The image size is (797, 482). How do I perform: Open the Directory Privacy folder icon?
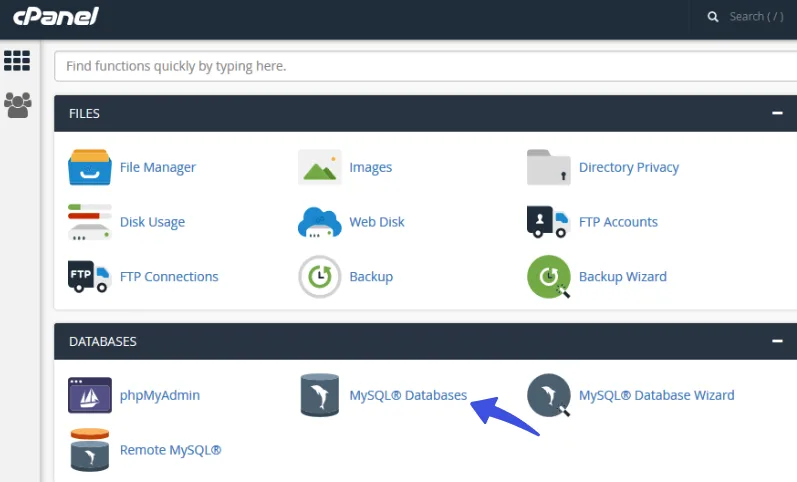(548, 167)
